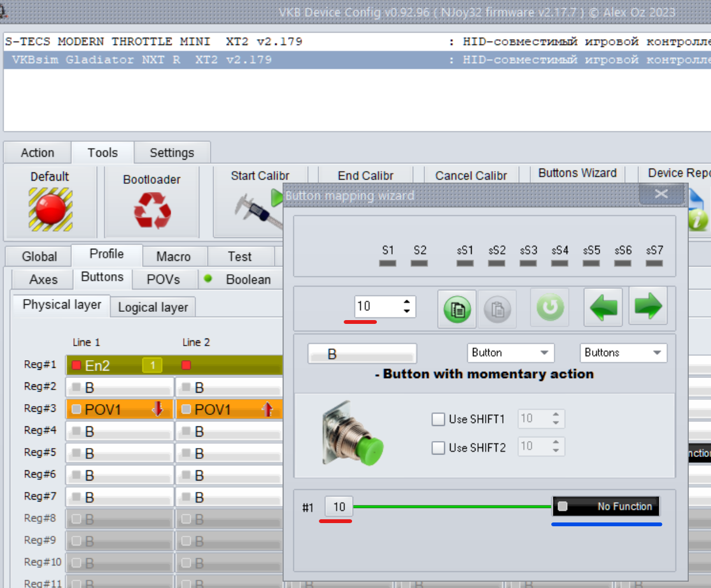Click the End Calibr button
The width and height of the screenshot is (711, 588).
pos(365,176)
